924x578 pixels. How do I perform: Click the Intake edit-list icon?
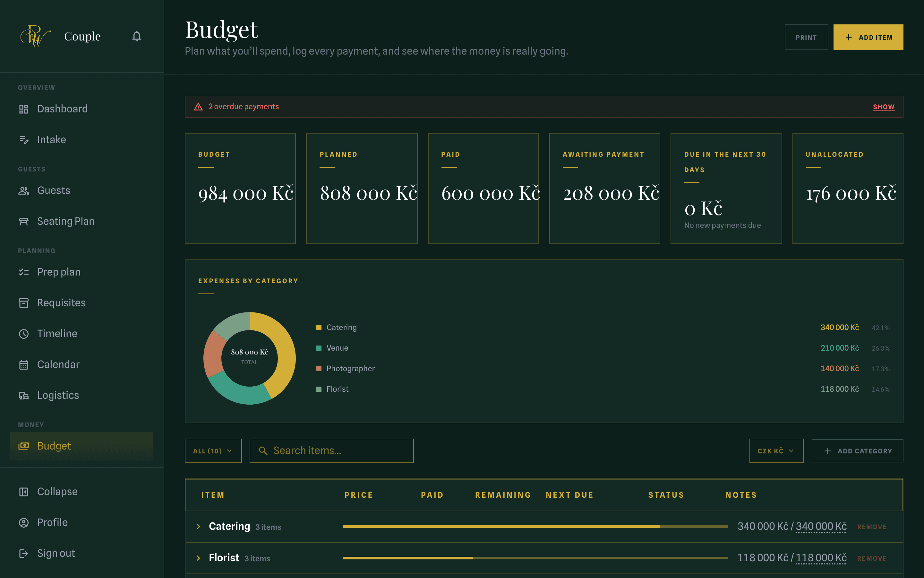click(x=24, y=140)
